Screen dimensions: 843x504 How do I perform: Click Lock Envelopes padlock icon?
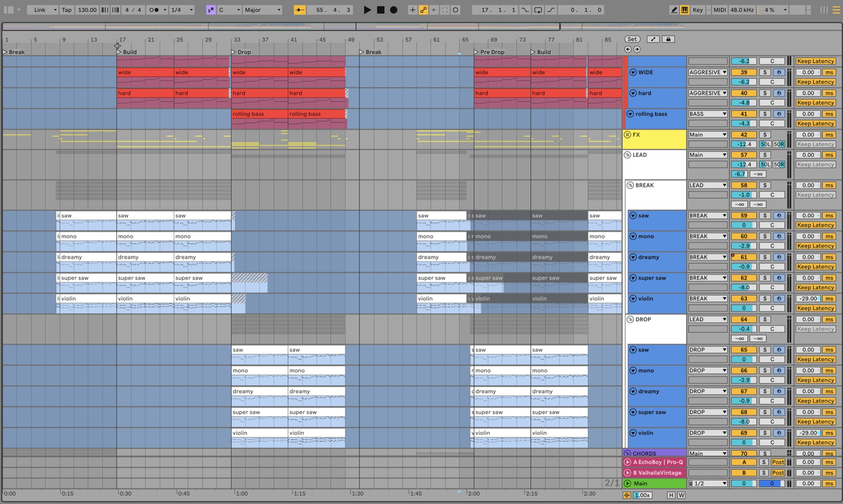[668, 39]
